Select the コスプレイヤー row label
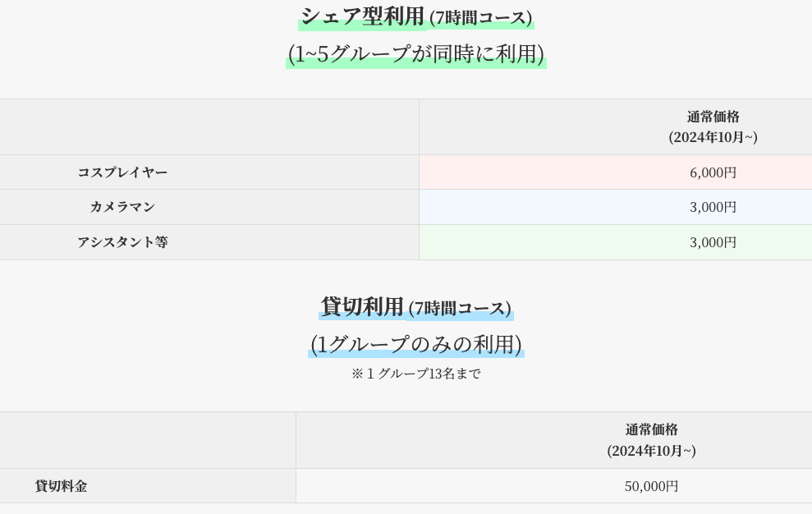 122,172
